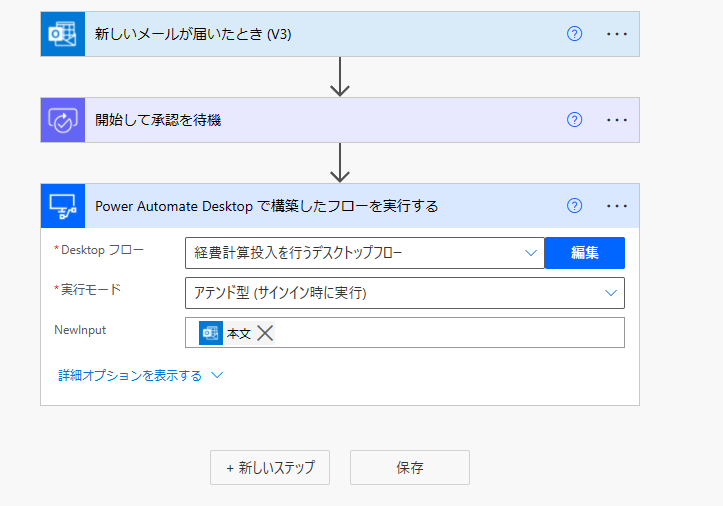Click the 実行モード label

tap(91, 290)
